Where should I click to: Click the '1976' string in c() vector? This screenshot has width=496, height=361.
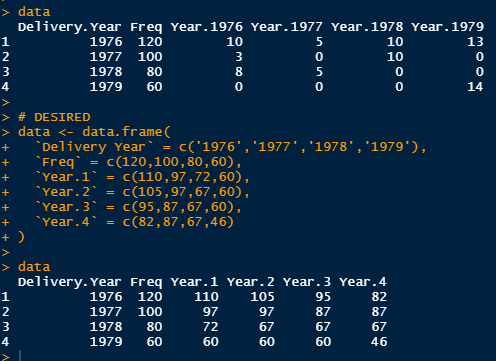[x=219, y=147]
